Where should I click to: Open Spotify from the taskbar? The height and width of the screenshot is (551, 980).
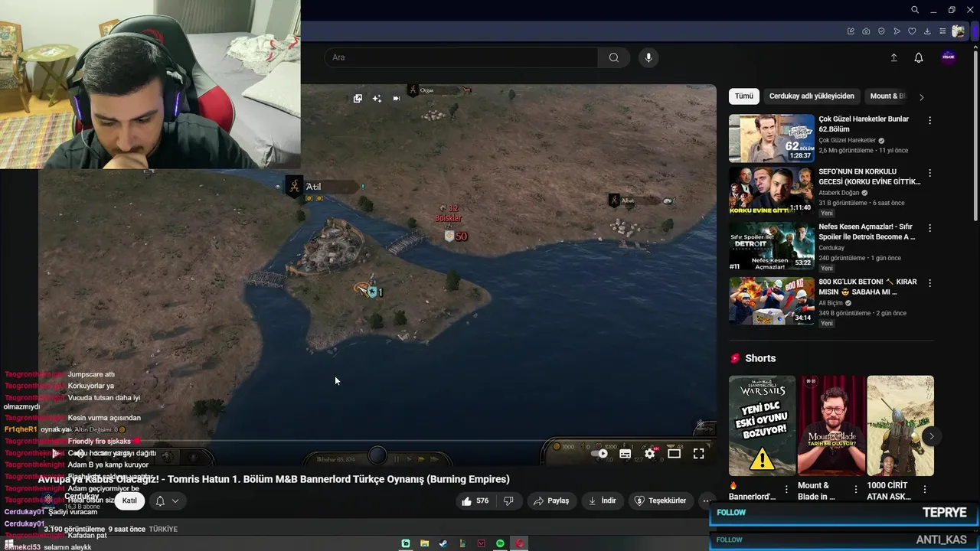(500, 543)
